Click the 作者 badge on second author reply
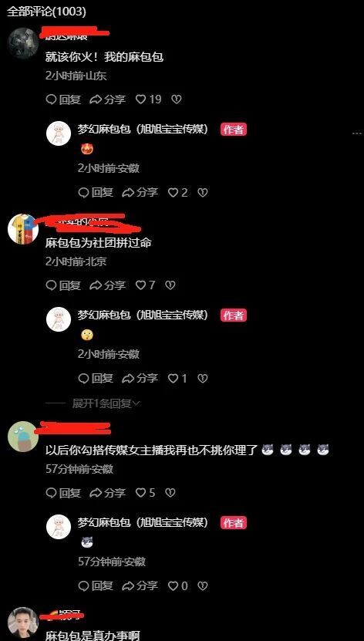Screen dimensions: 364x641 [234, 315]
